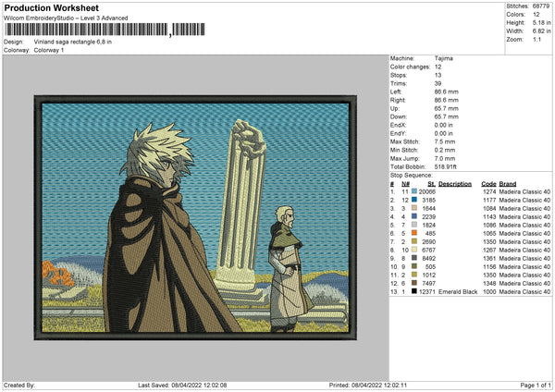This screenshot has height=392, width=555.
Task: Click Madeira Classic 40 brand in stop 13 row
Action: (x=524, y=292)
